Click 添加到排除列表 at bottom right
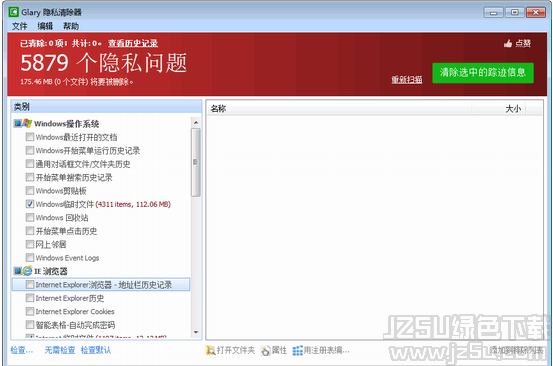 tap(516, 350)
